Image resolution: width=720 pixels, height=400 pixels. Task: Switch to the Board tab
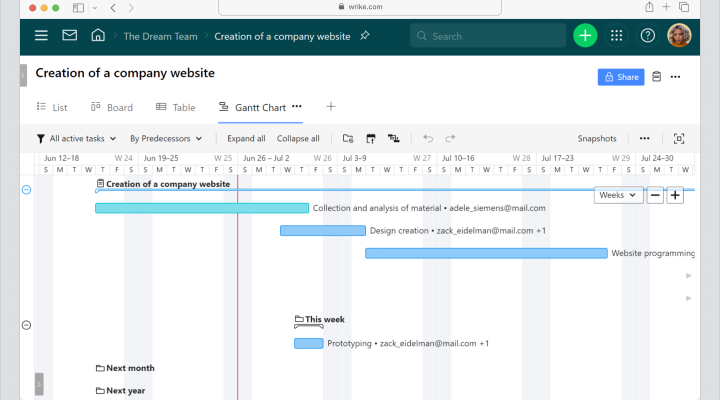pos(111,107)
